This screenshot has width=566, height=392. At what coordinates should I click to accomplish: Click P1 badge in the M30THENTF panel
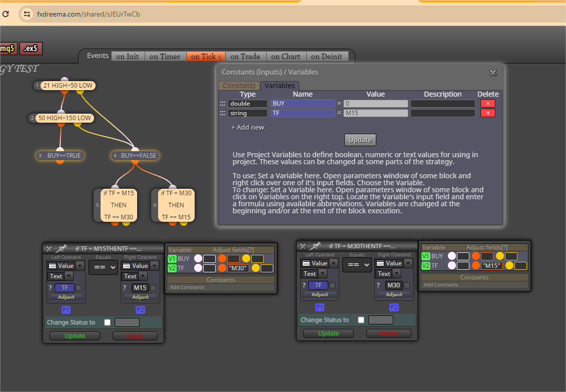point(320,307)
